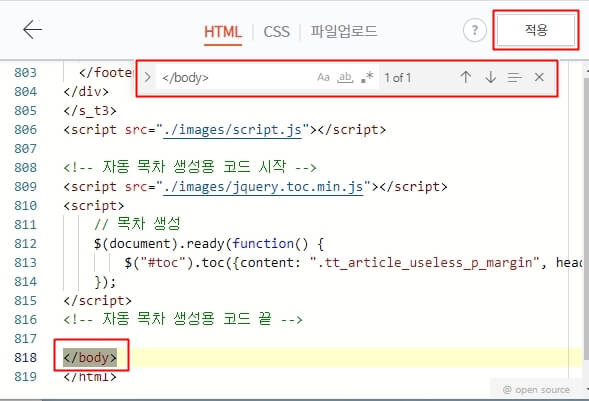Viewport: 589px width, 401px height.
Task: Click the 자동 목차 생성용 코드 끝 comment
Action: click(x=183, y=319)
